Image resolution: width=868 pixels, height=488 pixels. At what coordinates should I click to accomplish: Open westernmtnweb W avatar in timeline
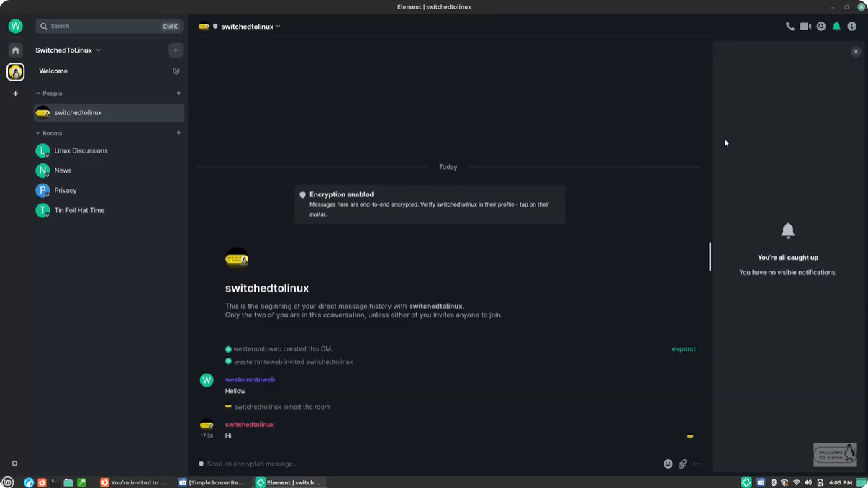[207, 380]
